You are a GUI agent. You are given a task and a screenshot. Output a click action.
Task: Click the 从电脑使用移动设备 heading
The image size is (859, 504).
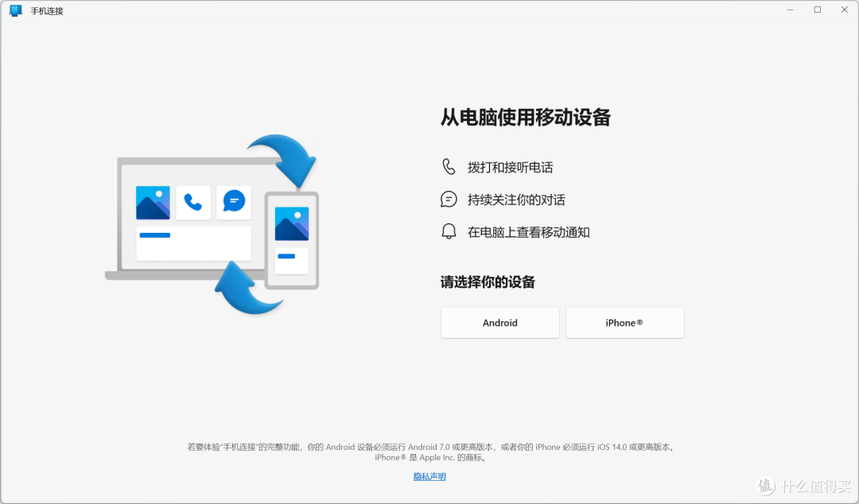tap(525, 118)
